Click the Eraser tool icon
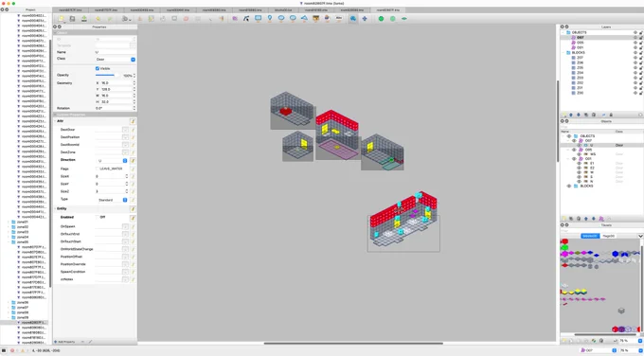Image resolution: width=644 pixels, height=356 pixels. pos(186,19)
